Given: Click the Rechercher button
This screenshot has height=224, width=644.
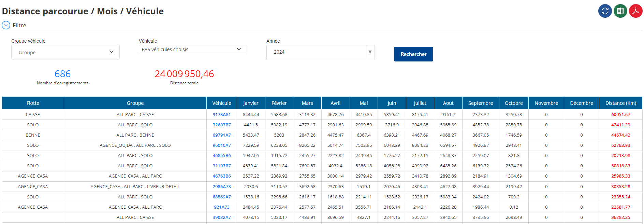Looking at the screenshot, I should pyautogui.click(x=413, y=54).
